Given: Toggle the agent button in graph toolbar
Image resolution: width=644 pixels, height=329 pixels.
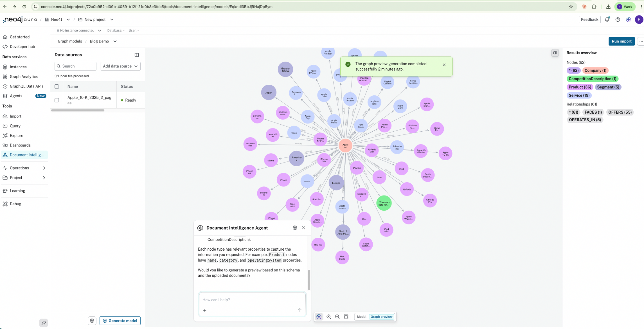Looking at the screenshot, I should click(x=319, y=317).
